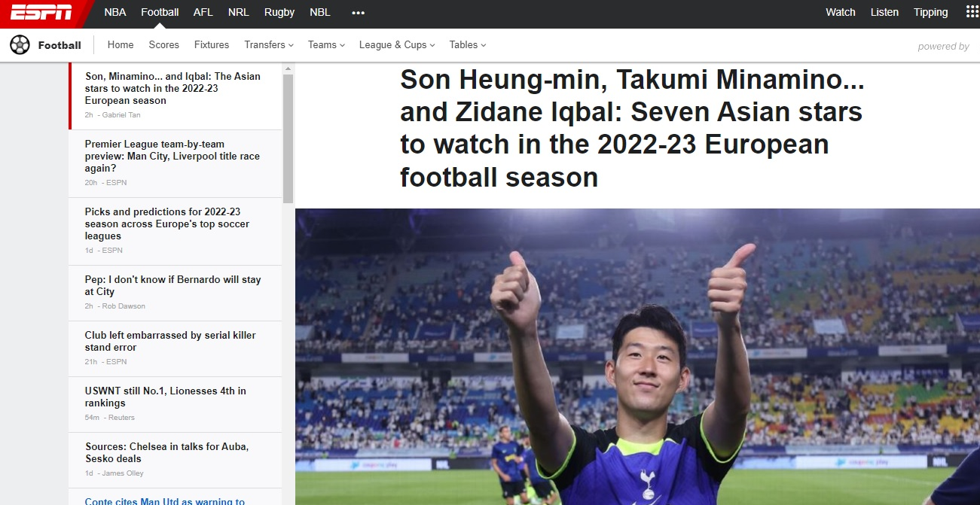Go to Football Home
The image size is (980, 505).
click(x=121, y=45)
